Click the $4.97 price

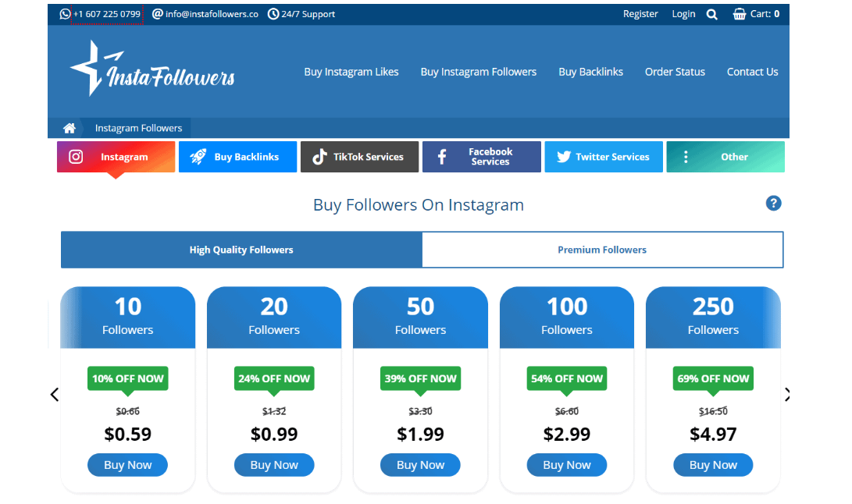click(713, 434)
